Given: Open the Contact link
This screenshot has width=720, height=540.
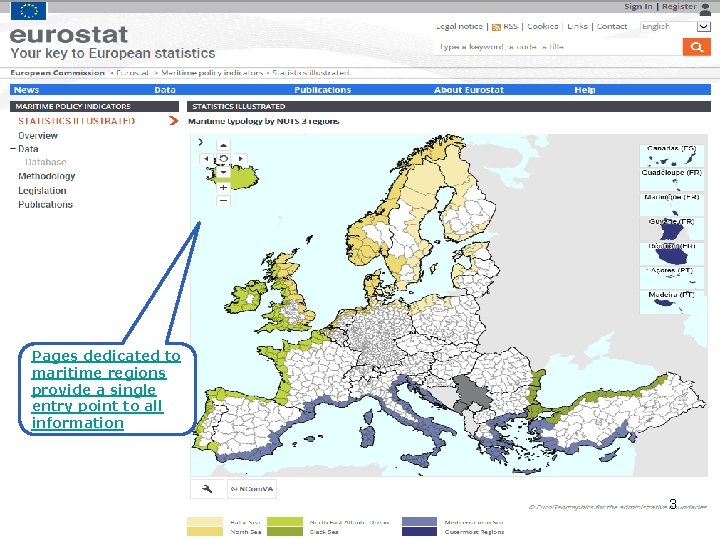Looking at the screenshot, I should pos(612,27).
